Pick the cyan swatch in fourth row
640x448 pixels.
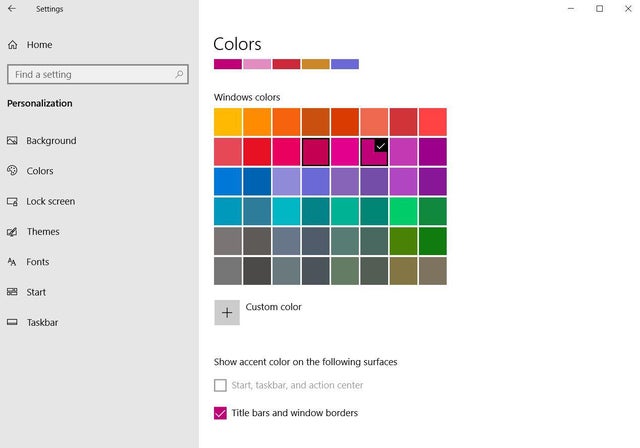click(287, 211)
